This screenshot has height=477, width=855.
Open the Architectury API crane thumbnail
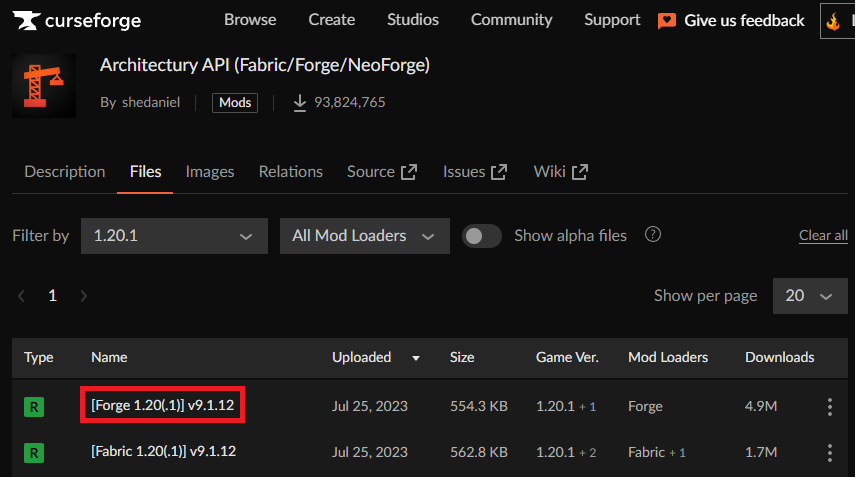pyautogui.click(x=44, y=86)
